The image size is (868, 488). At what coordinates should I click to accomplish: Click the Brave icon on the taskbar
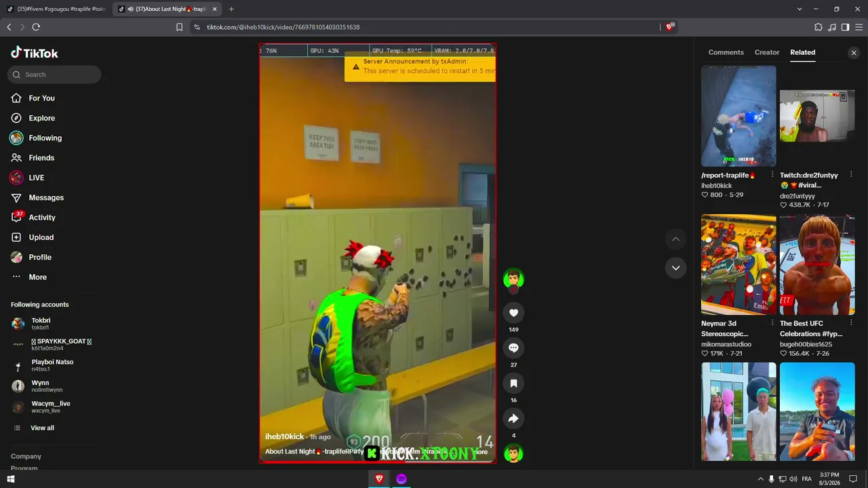click(379, 479)
